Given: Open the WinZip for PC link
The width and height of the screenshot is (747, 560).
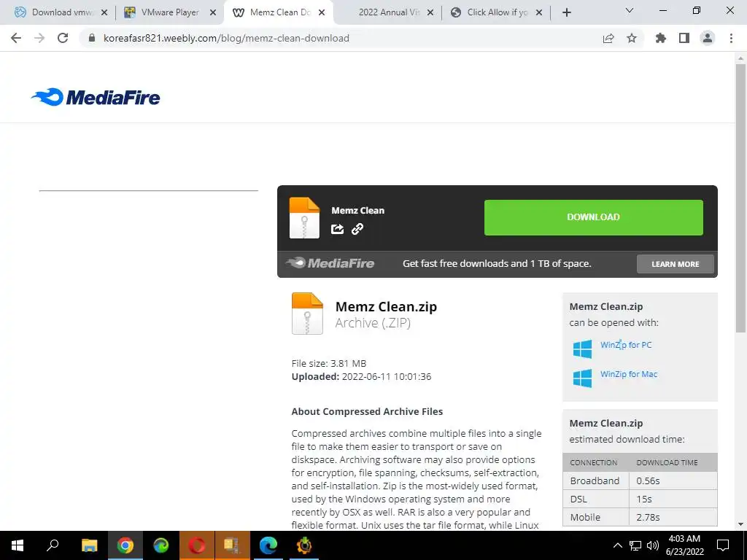Looking at the screenshot, I should (626, 345).
